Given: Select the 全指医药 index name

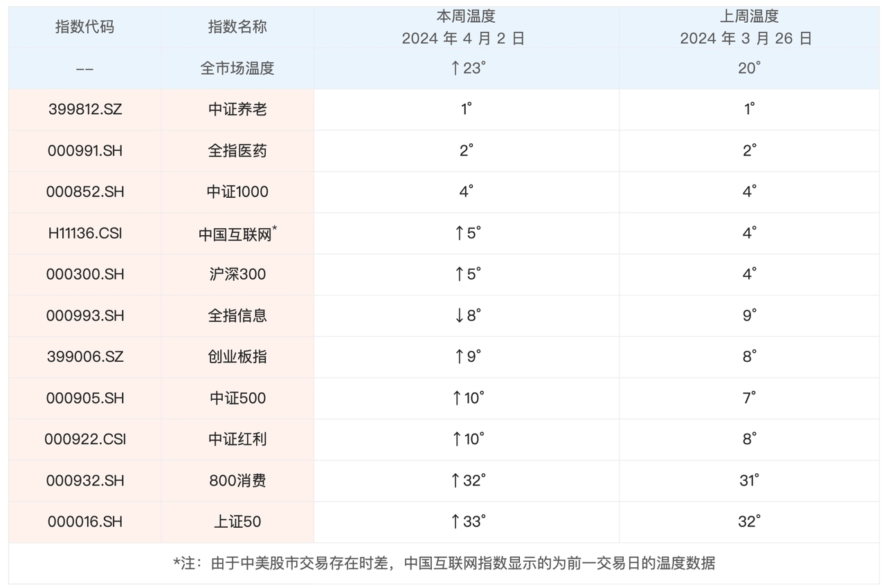Looking at the screenshot, I should coord(237,151).
